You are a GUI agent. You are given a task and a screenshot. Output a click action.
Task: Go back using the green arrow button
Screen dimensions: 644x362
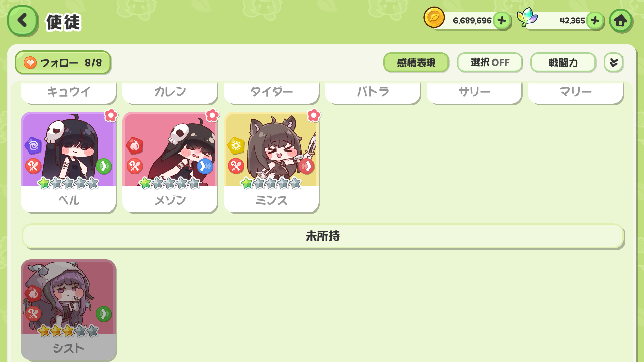click(22, 21)
